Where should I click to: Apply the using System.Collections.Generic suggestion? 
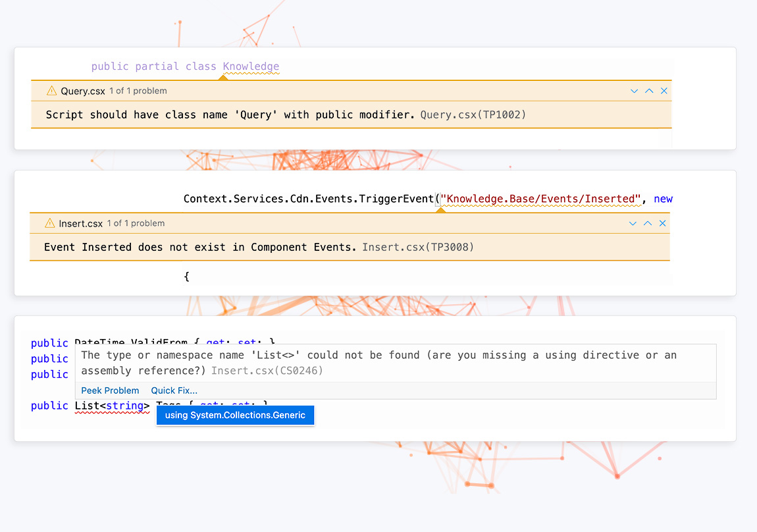point(235,415)
